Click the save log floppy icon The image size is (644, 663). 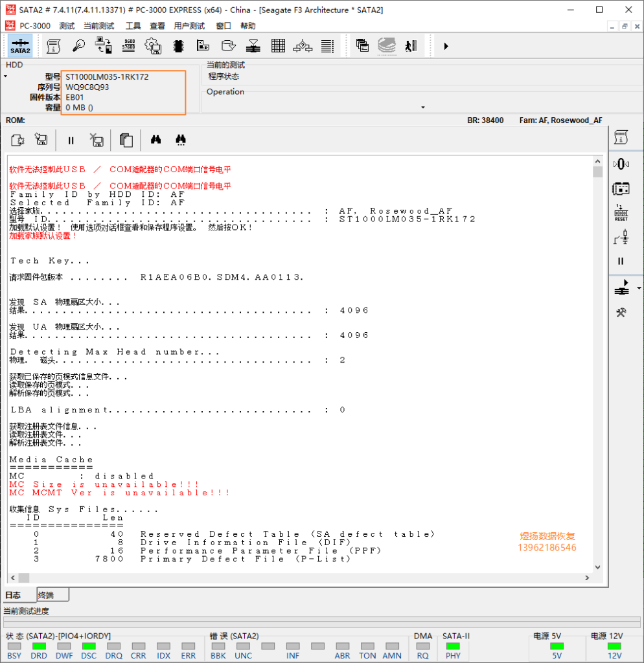point(41,140)
